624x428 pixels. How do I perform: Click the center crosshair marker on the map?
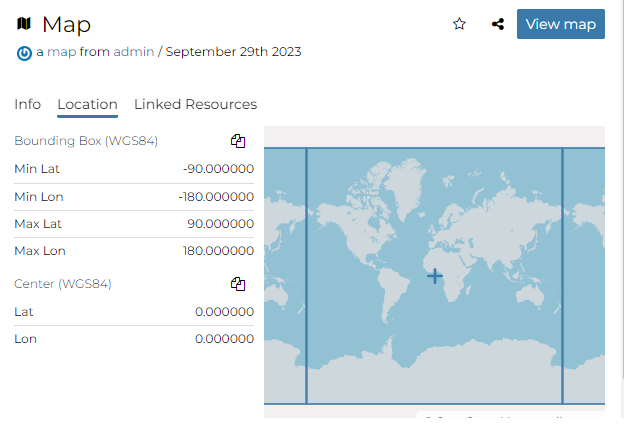point(434,276)
